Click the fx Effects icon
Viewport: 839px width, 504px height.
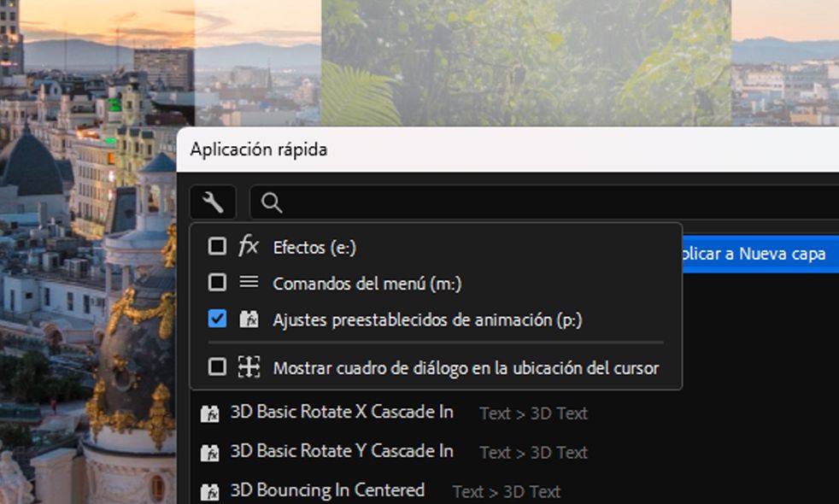pyautogui.click(x=249, y=247)
